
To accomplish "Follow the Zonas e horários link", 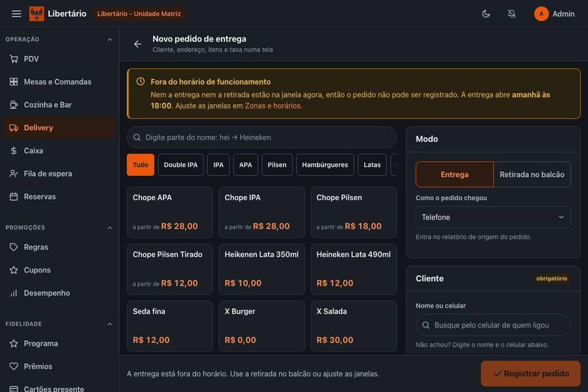I will pos(272,106).
